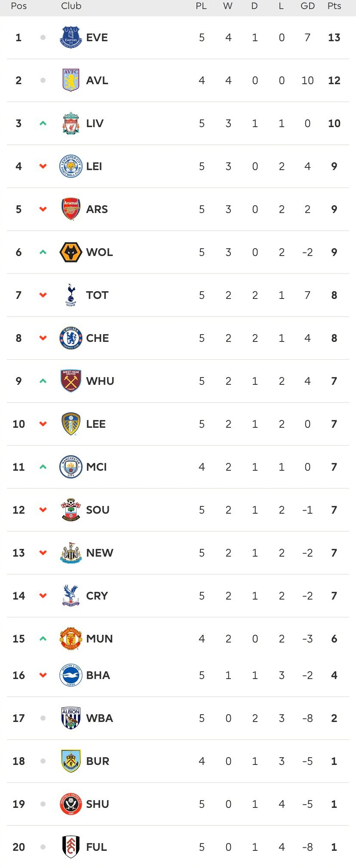Click the GD column header
356x868 pixels.
[x=307, y=6]
